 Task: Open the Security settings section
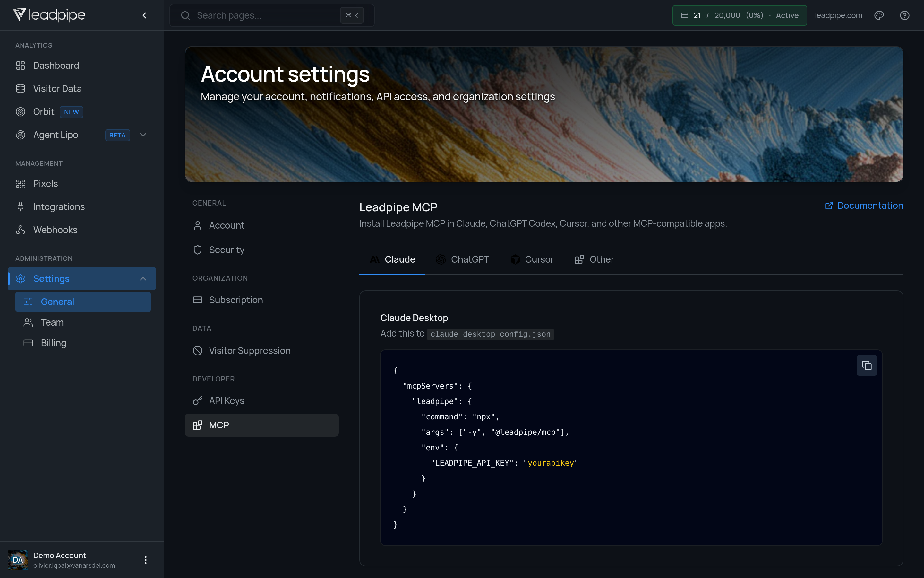click(x=261, y=250)
